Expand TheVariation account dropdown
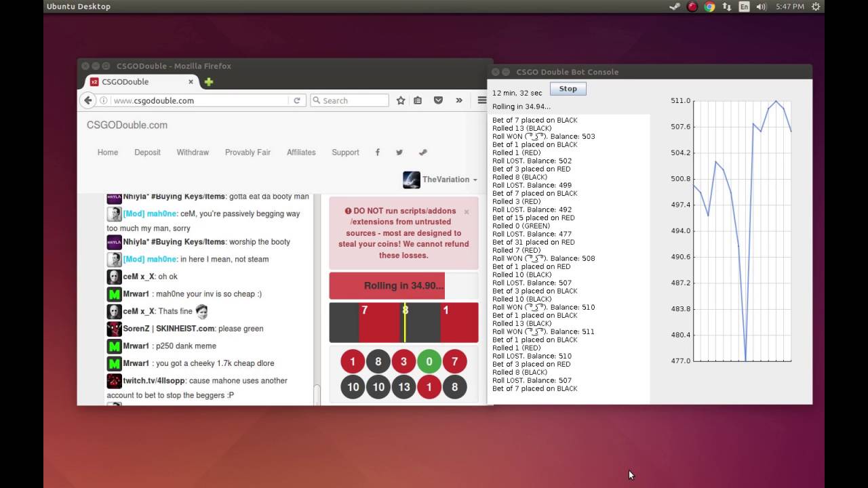 click(x=450, y=180)
